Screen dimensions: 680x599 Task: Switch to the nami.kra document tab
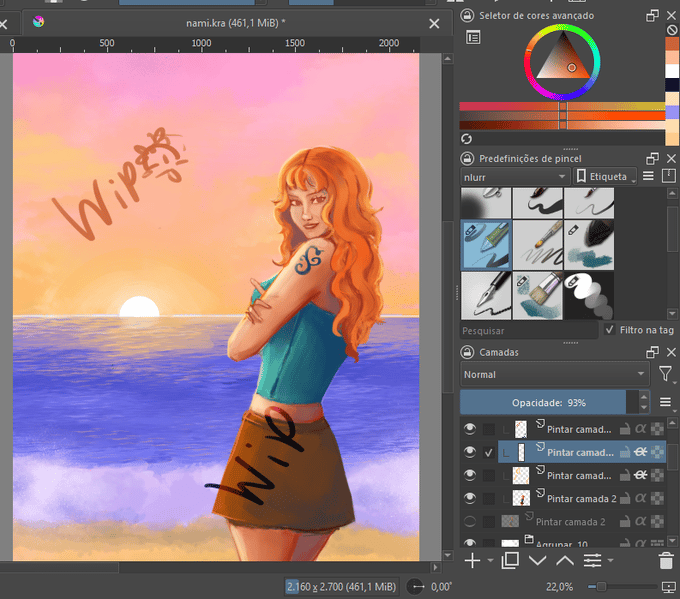(x=236, y=23)
